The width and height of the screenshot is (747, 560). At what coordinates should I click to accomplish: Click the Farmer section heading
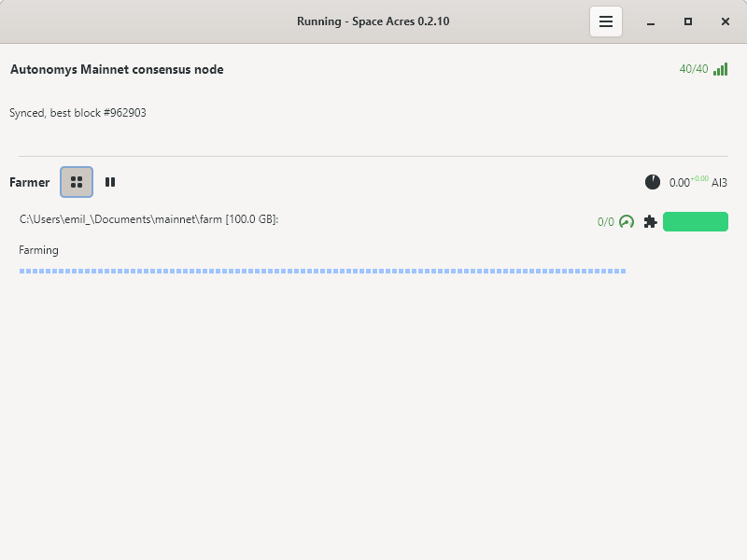pyautogui.click(x=30, y=182)
